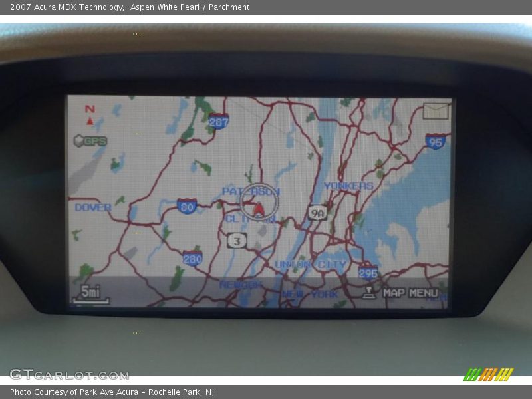
Task: Open the envelope message icon
Action: point(436,111)
